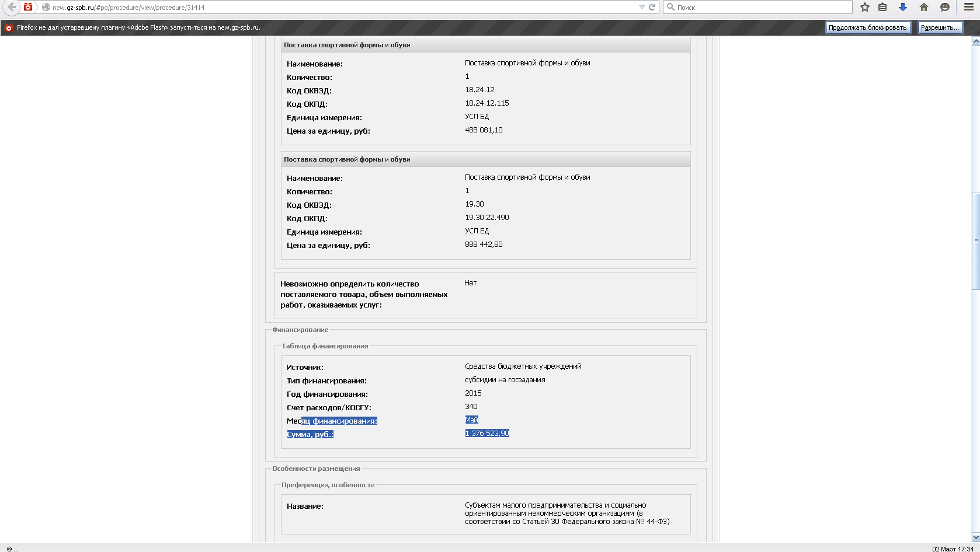Reload the page with the refresh icon
Image resolution: width=980 pixels, height=552 pixels.
click(652, 8)
